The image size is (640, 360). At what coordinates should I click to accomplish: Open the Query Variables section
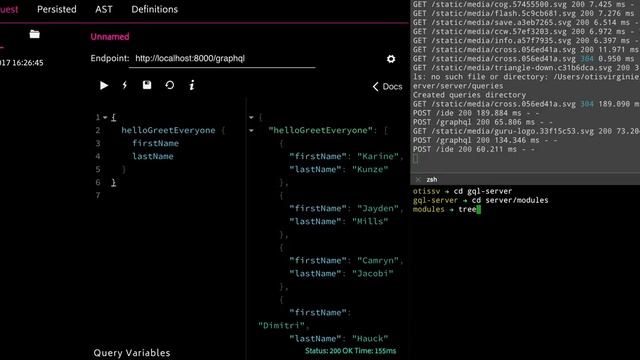point(132,353)
